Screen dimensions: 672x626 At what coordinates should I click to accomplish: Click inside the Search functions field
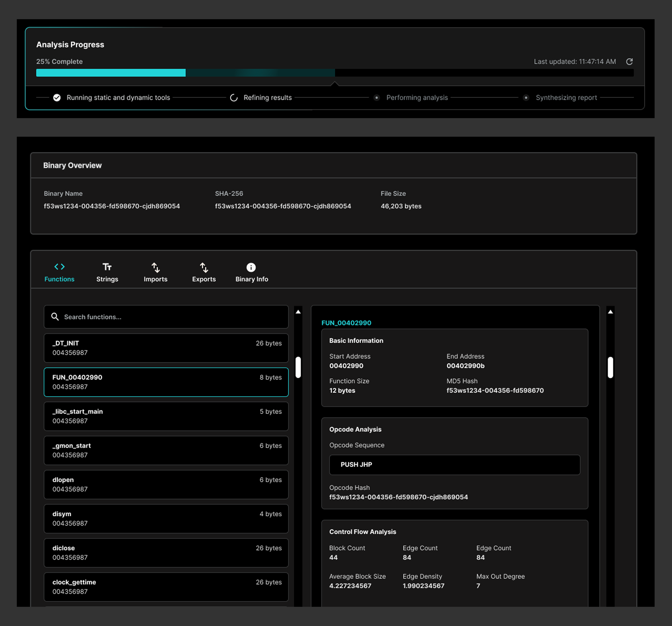[166, 317]
